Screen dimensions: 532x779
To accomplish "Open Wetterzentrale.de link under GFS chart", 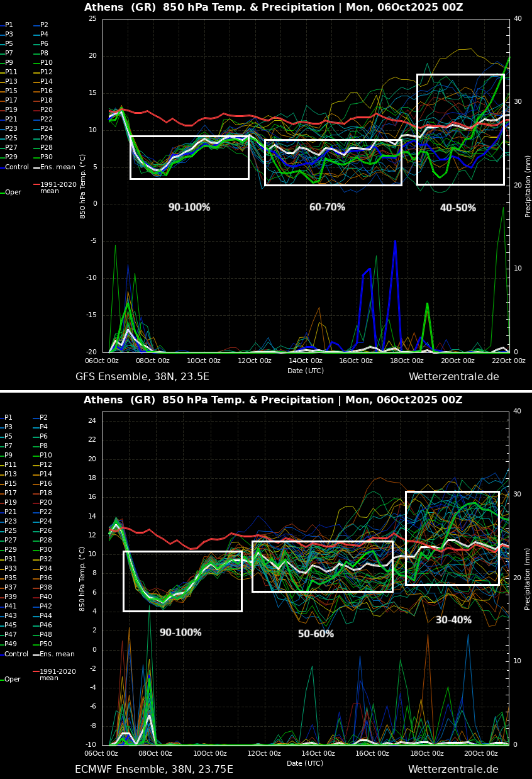I will coord(453,377).
